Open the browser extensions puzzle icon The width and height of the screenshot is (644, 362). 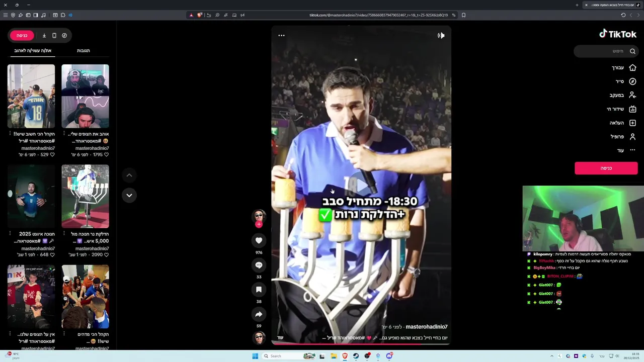[x=63, y=15]
